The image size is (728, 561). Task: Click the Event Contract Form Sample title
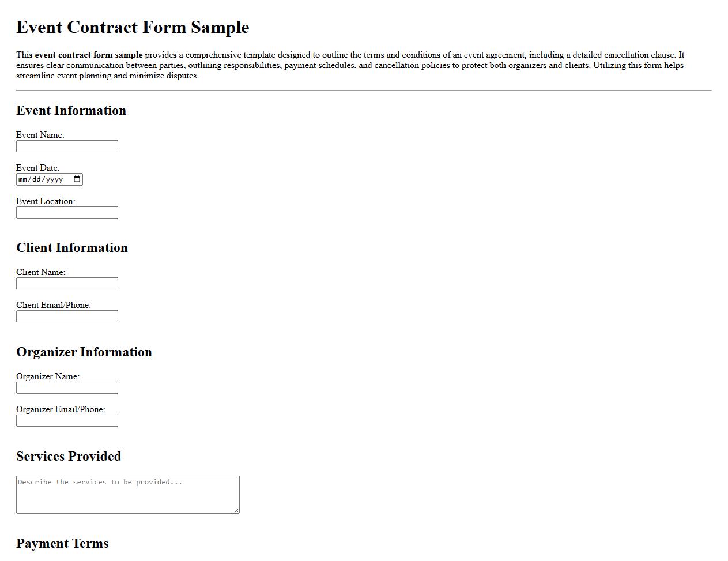[133, 27]
